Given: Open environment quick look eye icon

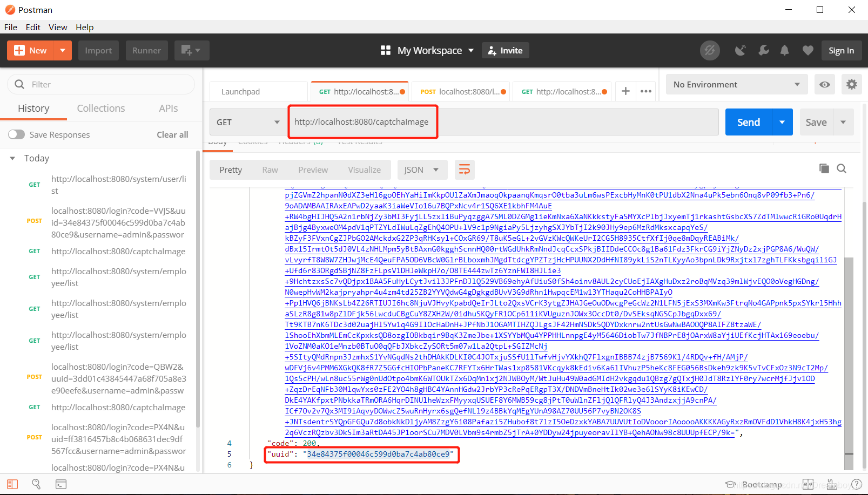Looking at the screenshot, I should (x=825, y=85).
